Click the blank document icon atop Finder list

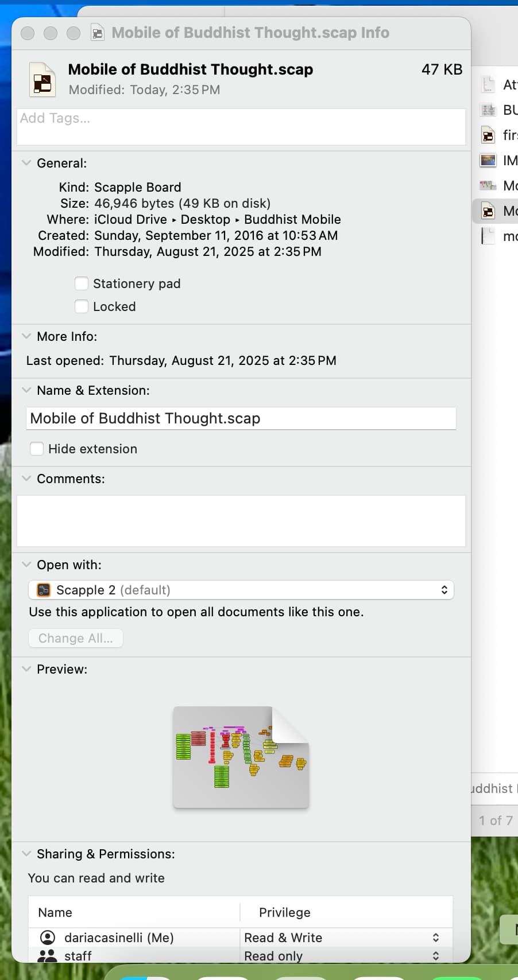coord(488,85)
